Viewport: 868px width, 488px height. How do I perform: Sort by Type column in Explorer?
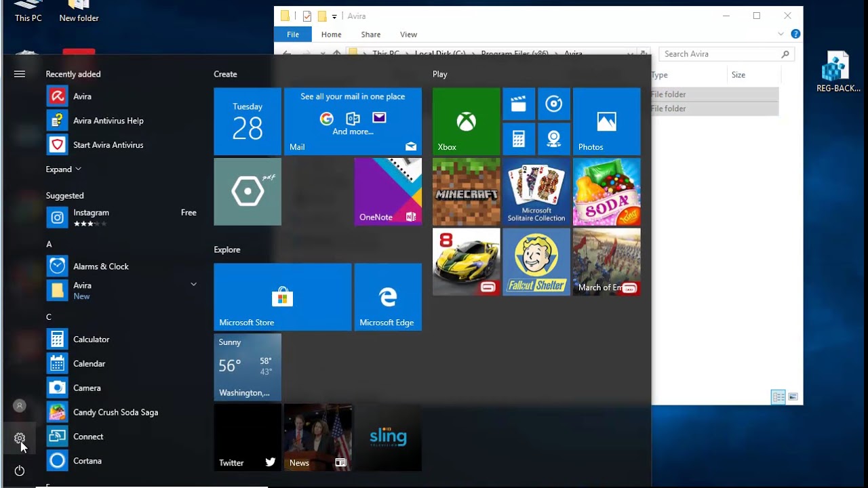point(659,75)
